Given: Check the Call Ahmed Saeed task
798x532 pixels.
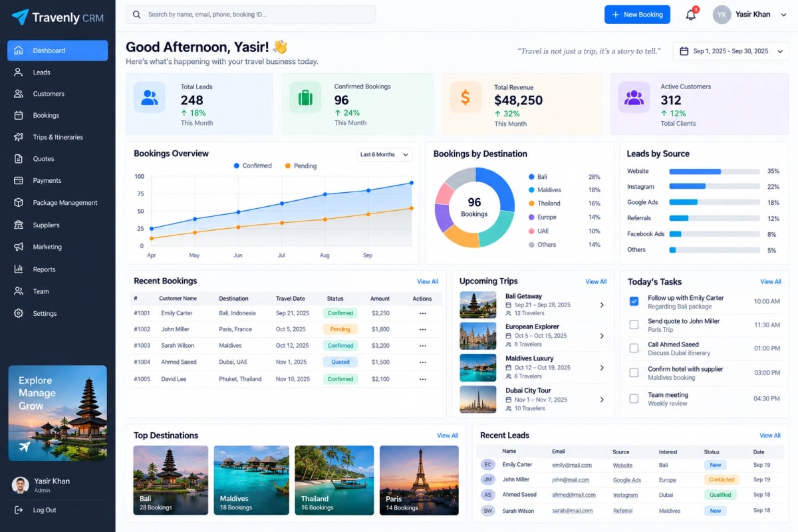Looking at the screenshot, I should (634, 348).
